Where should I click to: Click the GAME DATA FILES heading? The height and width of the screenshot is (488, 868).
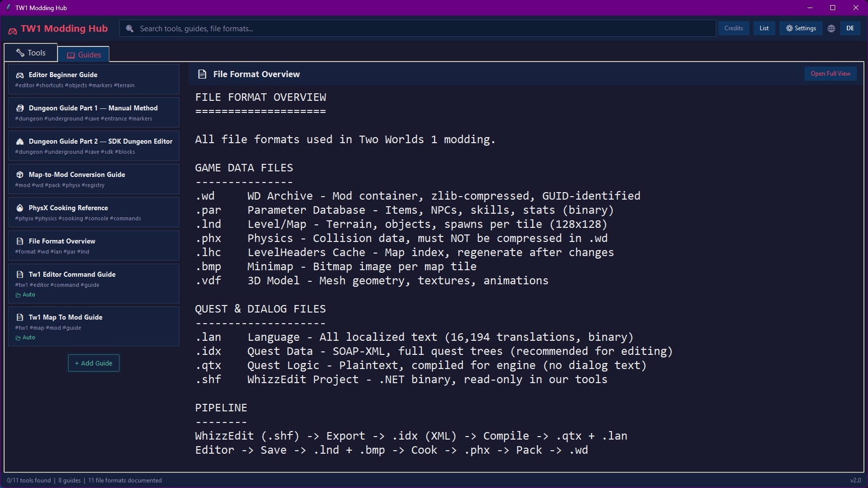(244, 168)
